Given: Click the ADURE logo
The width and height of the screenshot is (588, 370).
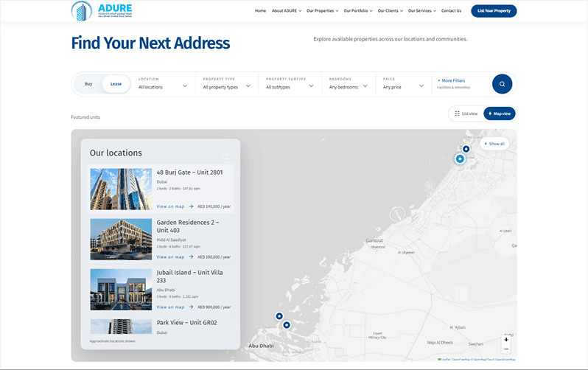Looking at the screenshot, I should (x=102, y=10).
